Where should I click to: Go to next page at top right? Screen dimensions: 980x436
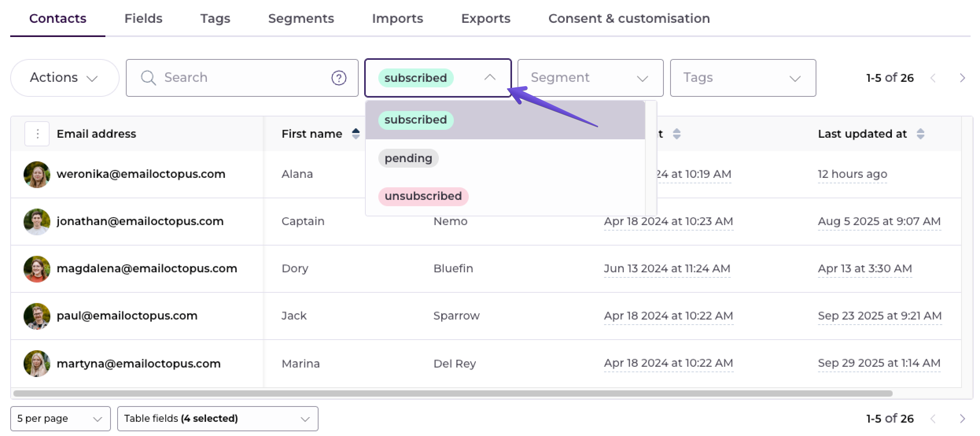(962, 78)
